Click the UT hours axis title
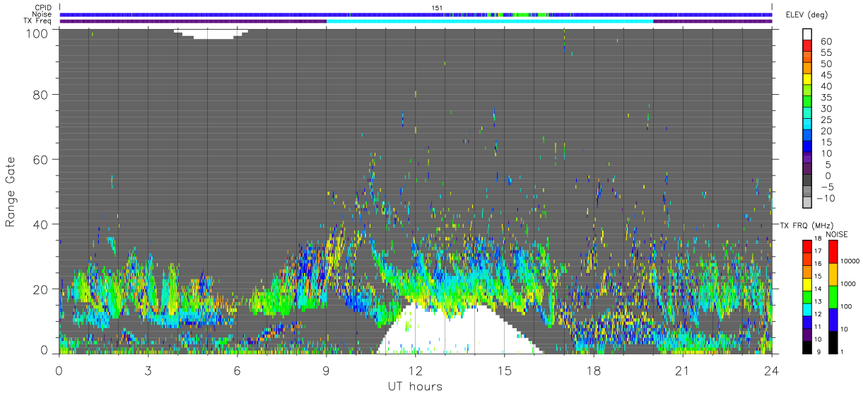The height and width of the screenshot is (401, 868). (414, 386)
